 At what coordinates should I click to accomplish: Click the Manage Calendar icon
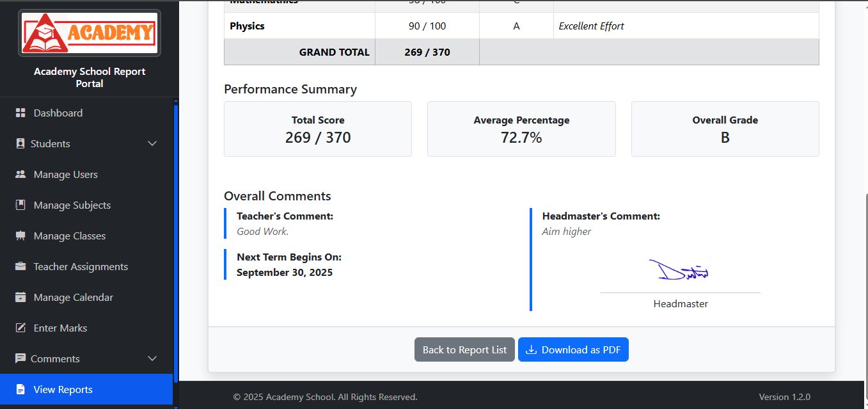pos(20,297)
